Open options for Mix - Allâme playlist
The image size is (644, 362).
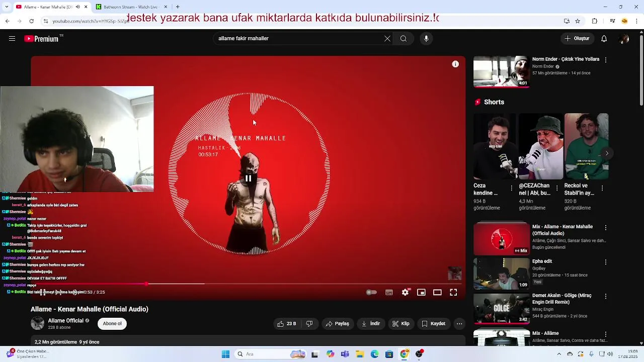[606, 334]
